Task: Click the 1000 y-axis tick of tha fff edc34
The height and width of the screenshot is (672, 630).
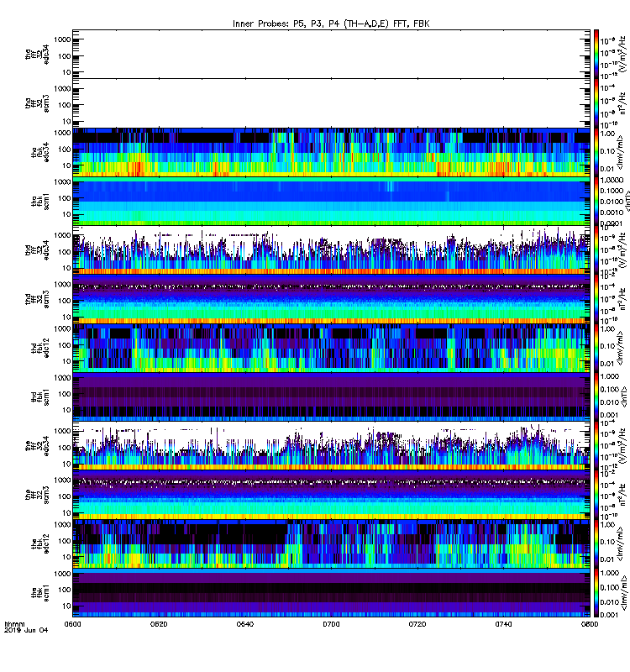Action: point(61,39)
